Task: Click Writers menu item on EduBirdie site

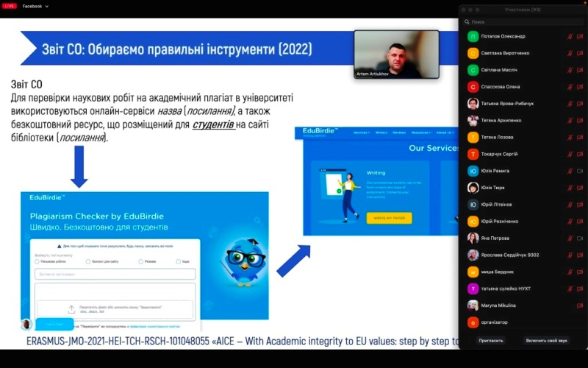Action: (381, 132)
